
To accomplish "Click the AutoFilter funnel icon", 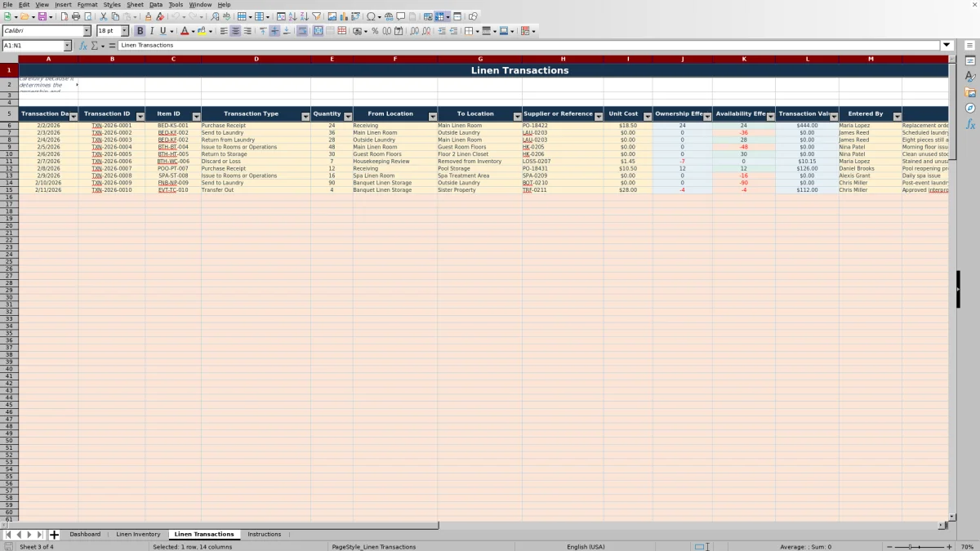I will [316, 16].
